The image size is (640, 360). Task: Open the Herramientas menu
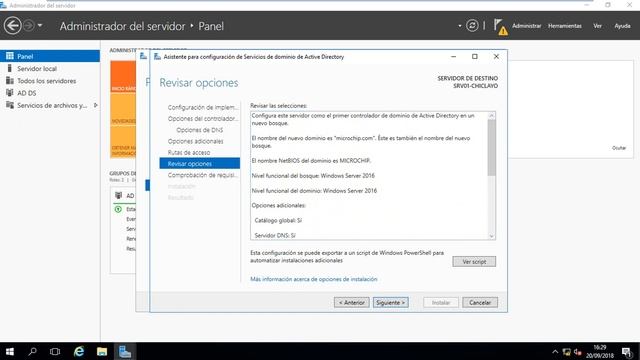(564, 26)
